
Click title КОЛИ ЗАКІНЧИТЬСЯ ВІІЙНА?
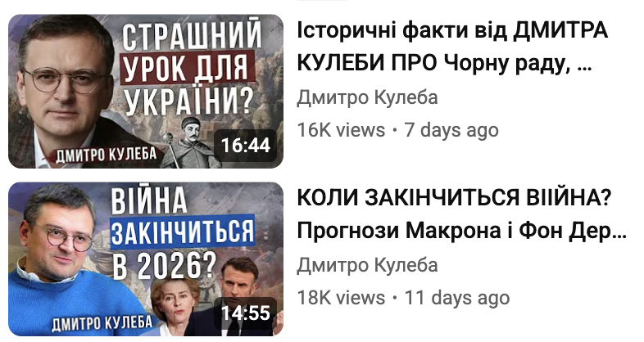(x=455, y=198)
